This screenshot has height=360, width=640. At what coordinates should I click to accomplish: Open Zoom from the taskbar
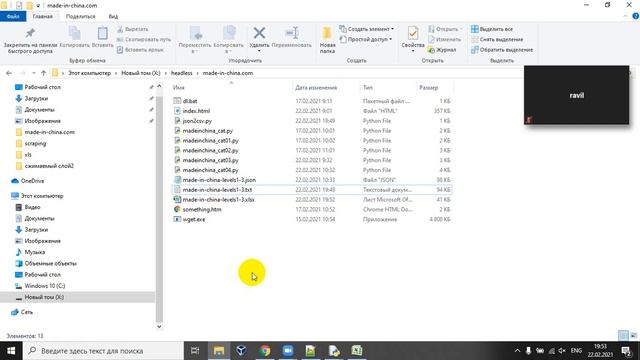288,351
